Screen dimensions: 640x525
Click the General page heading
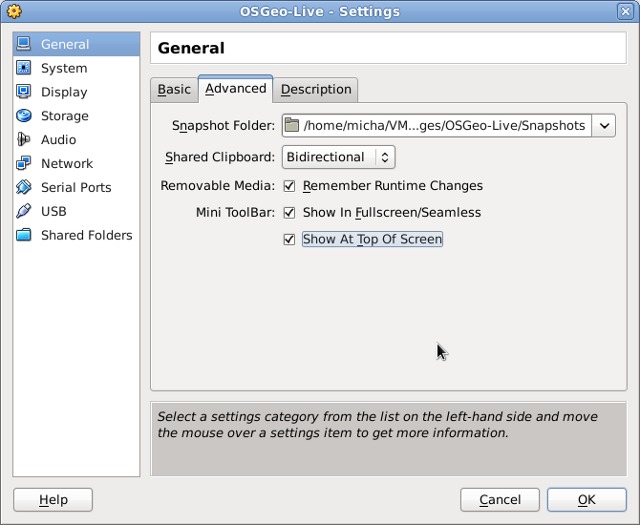click(191, 48)
